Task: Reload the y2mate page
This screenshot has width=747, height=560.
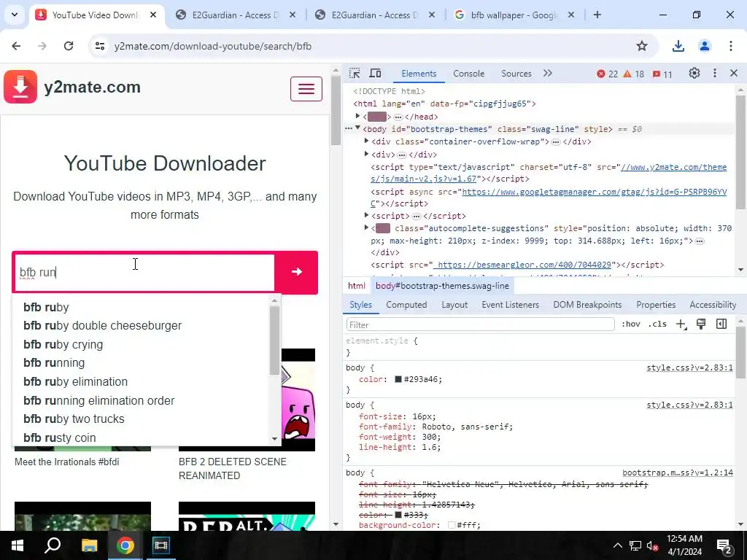Action: click(x=69, y=46)
